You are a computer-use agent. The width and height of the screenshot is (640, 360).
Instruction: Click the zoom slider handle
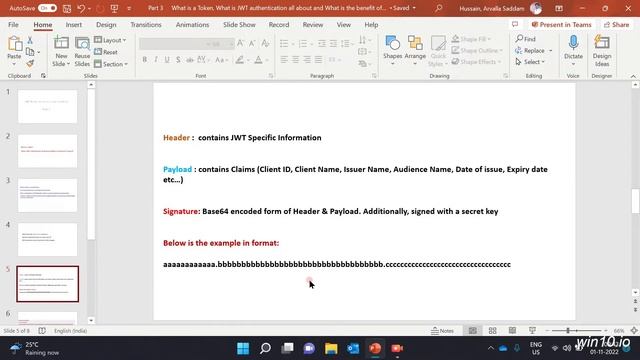(x=568, y=331)
